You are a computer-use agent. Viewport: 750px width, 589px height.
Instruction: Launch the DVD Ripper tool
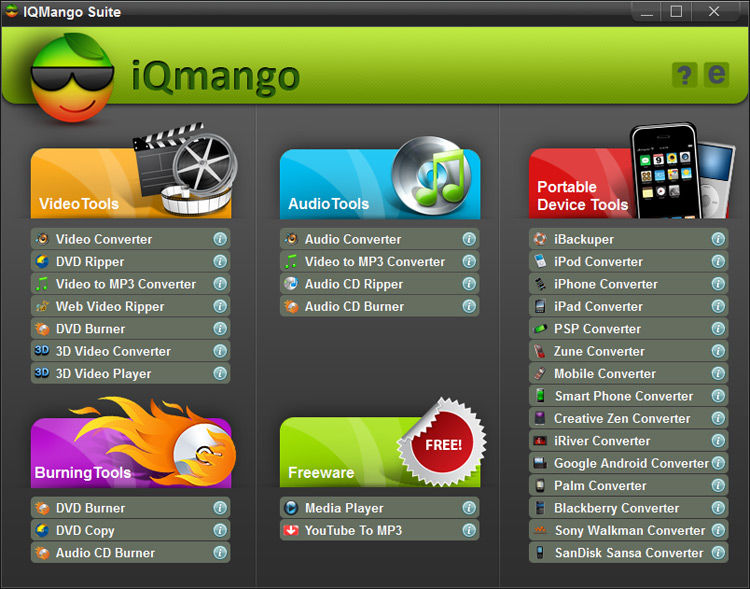[x=131, y=261]
